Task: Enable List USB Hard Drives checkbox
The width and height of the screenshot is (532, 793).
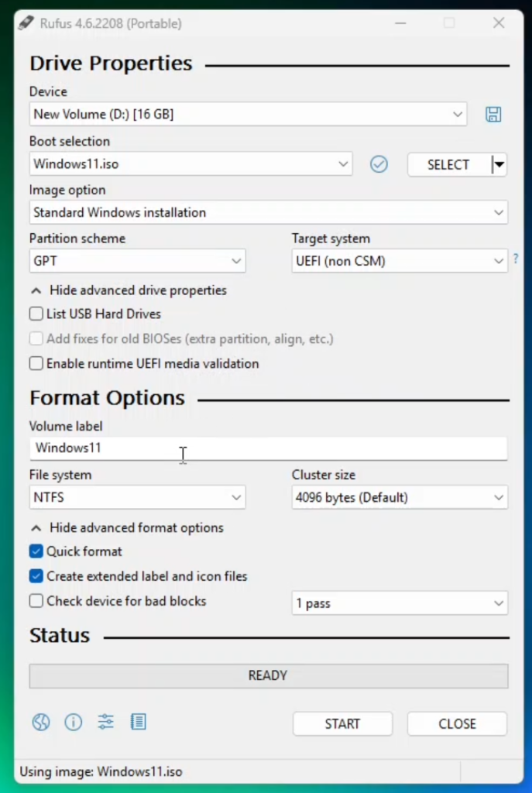Action: pos(36,314)
